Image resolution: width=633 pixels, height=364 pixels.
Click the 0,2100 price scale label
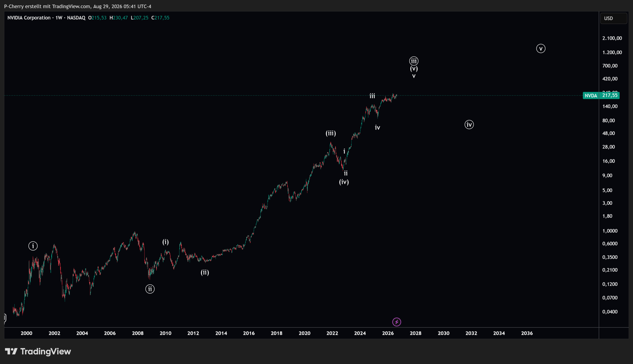pos(610,270)
